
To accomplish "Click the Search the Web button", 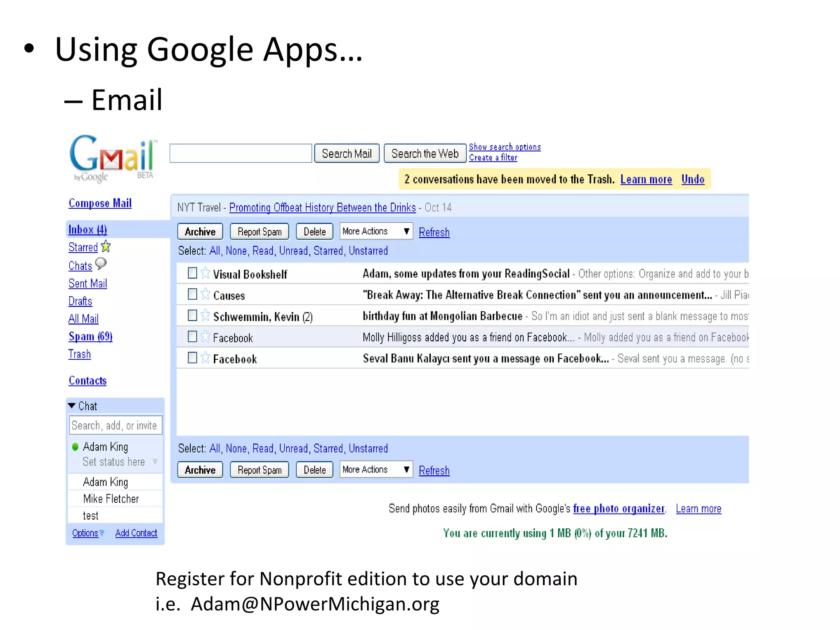I will point(425,153).
